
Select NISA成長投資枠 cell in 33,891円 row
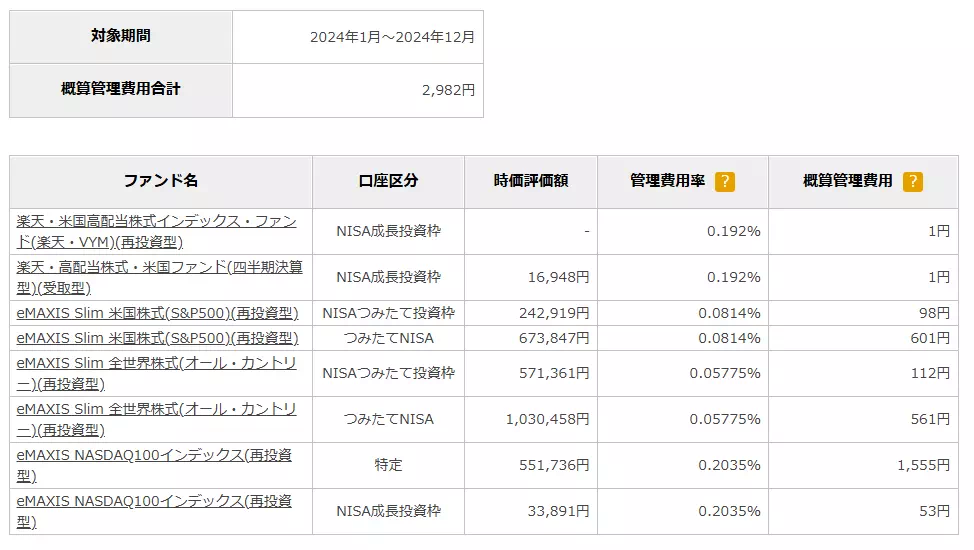[x=388, y=511]
